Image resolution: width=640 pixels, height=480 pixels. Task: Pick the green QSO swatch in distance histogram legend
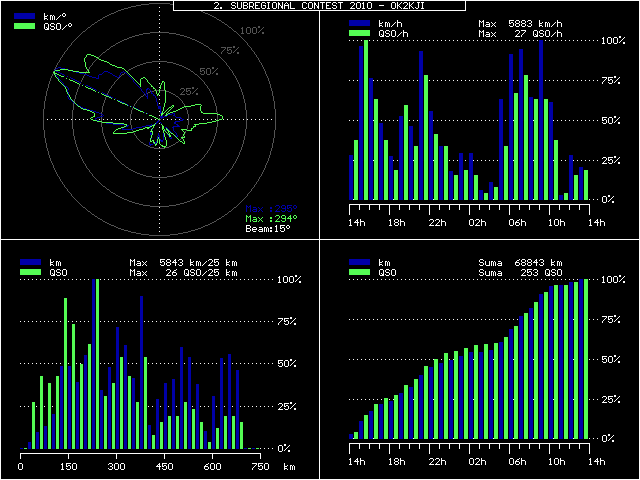(31, 272)
